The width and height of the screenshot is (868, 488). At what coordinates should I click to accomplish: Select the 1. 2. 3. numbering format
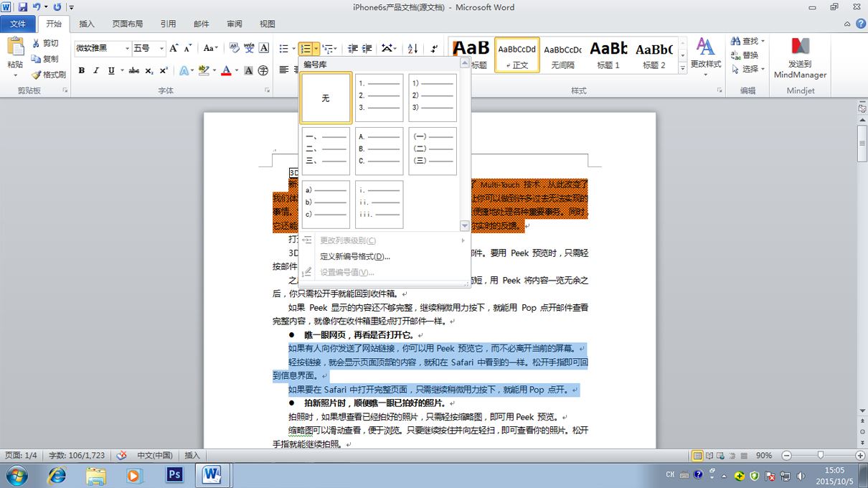(x=379, y=98)
